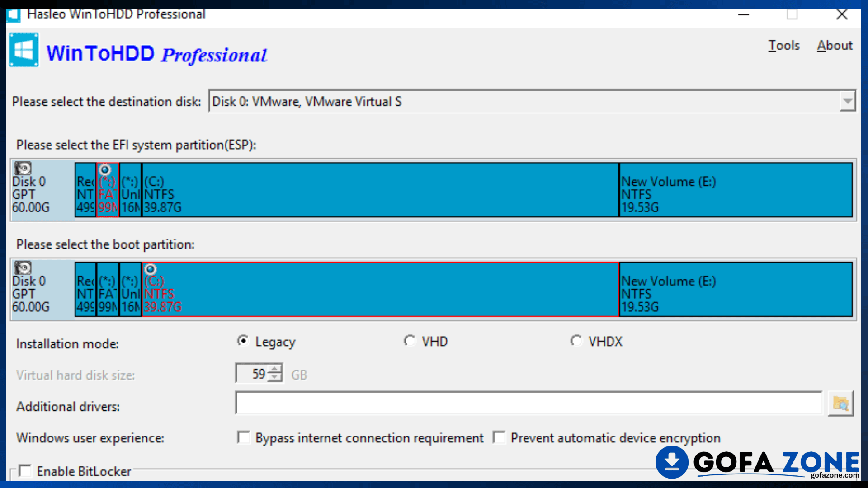Select the C: partition radio in boot list
This screenshot has height=488, width=868.
click(x=150, y=269)
